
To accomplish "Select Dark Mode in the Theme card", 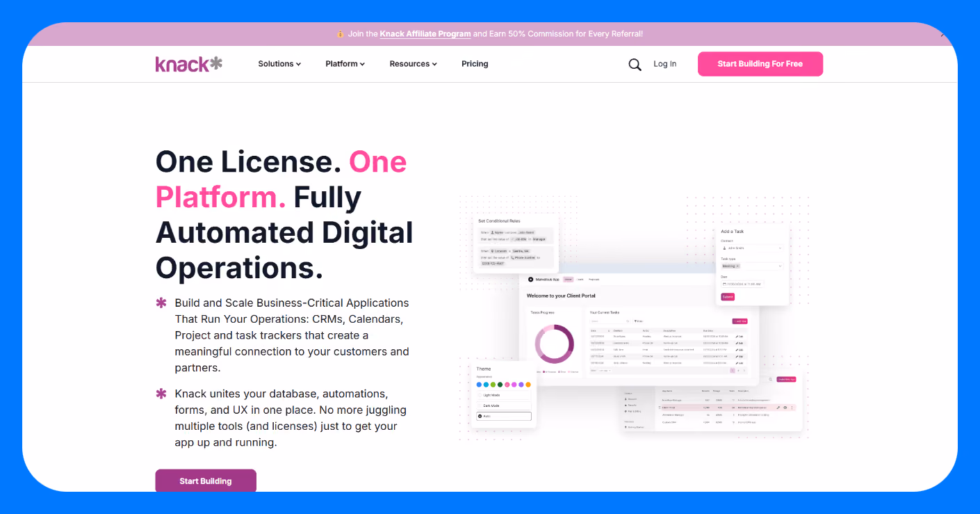I will [x=504, y=405].
